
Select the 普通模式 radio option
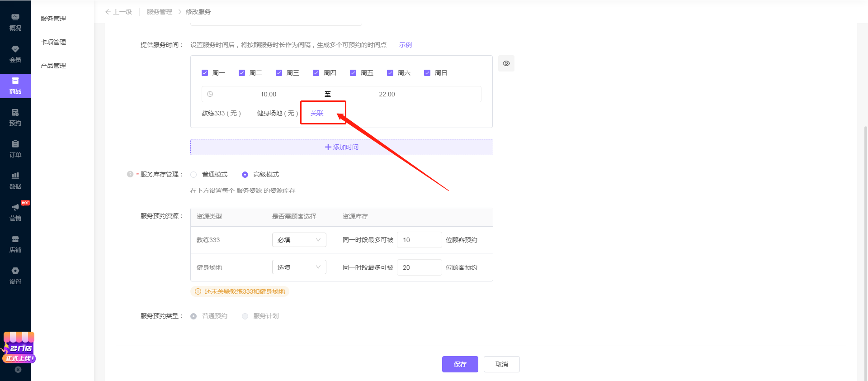click(193, 175)
